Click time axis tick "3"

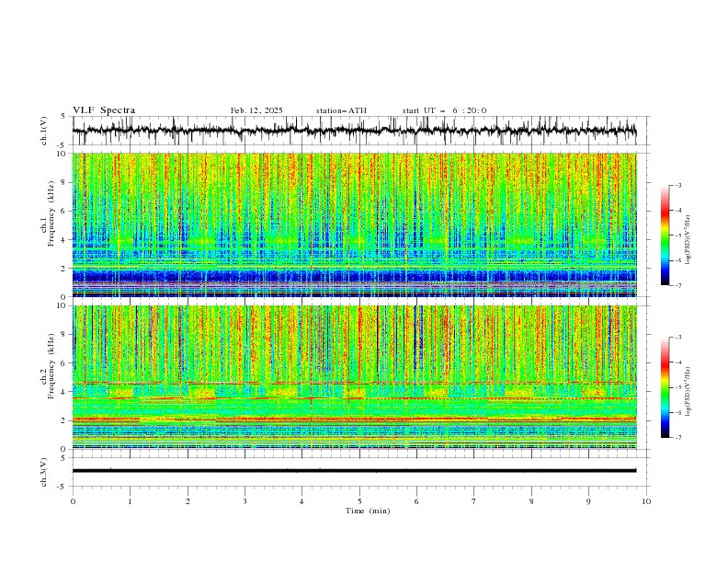click(x=245, y=501)
